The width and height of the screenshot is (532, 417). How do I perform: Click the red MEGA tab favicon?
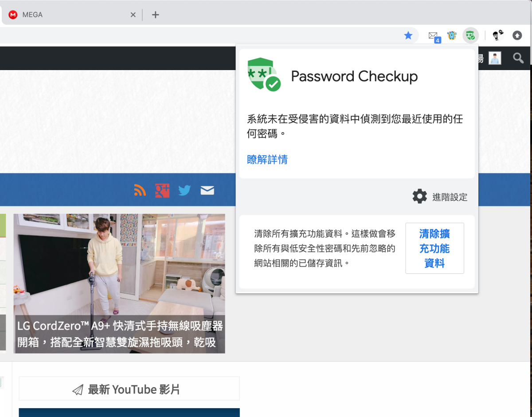pos(13,15)
